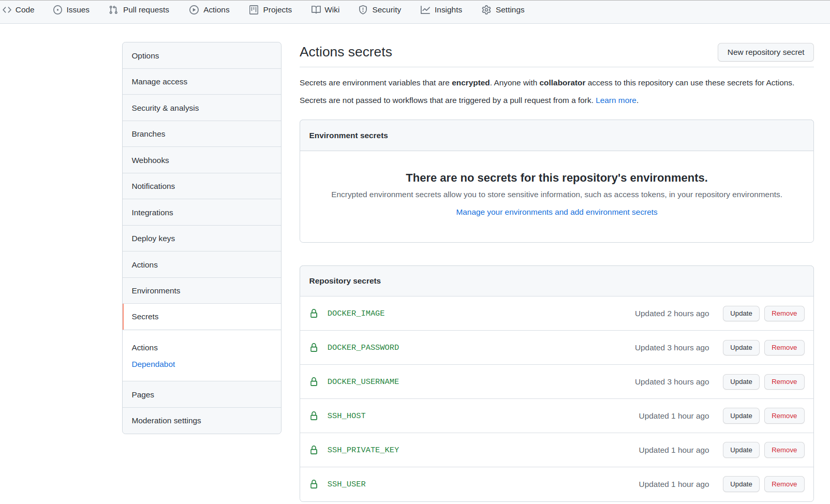
Task: Click the lock icon beside DOCKER_IMAGE
Action: 314,314
